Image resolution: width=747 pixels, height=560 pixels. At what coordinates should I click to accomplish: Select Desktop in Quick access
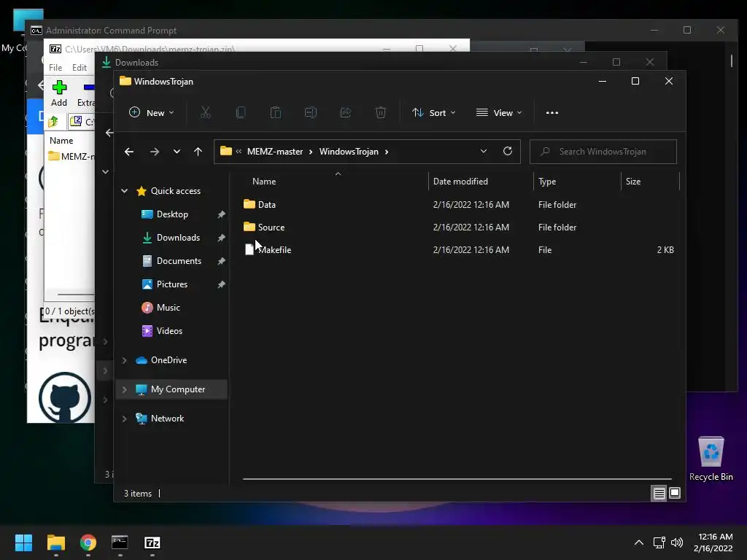(172, 214)
